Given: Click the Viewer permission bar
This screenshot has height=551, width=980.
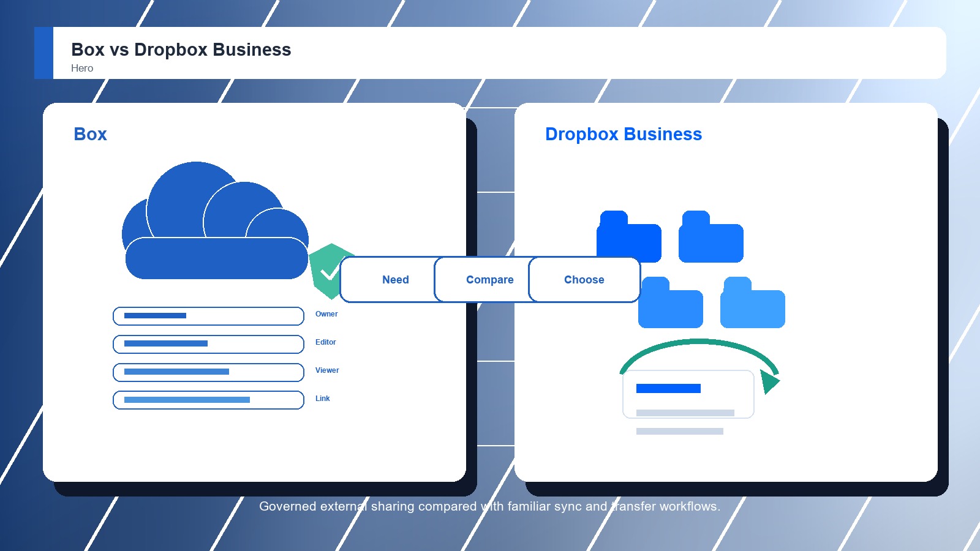Looking at the screenshot, I should [x=208, y=372].
